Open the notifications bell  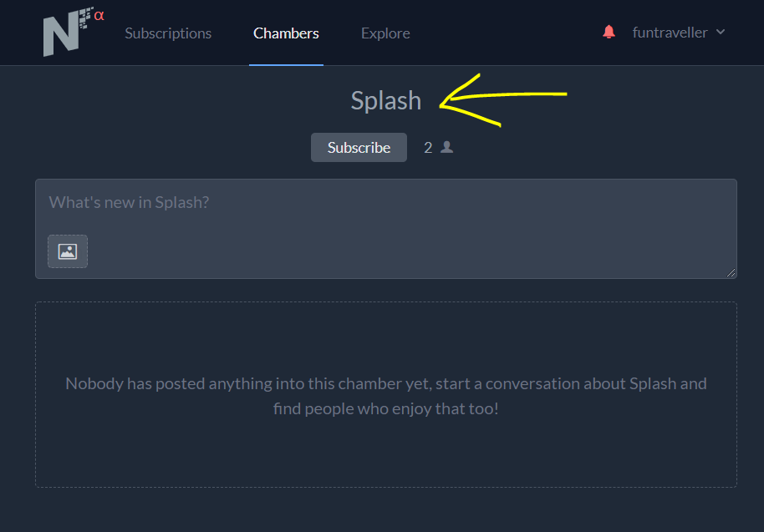609,33
